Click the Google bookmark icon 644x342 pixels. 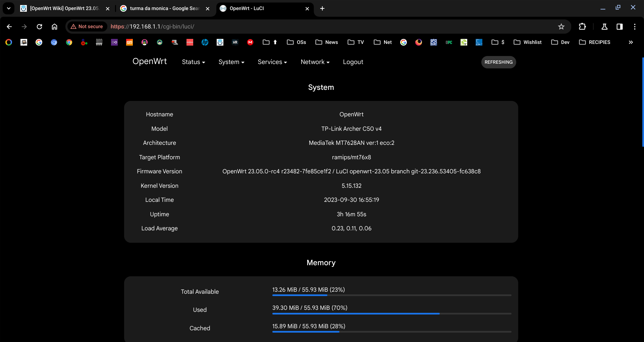point(39,42)
